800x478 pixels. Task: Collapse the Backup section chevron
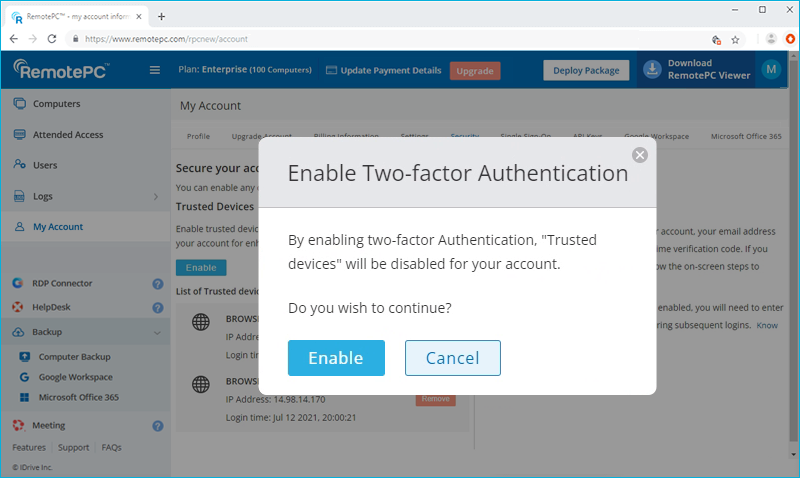pyautogui.click(x=156, y=332)
